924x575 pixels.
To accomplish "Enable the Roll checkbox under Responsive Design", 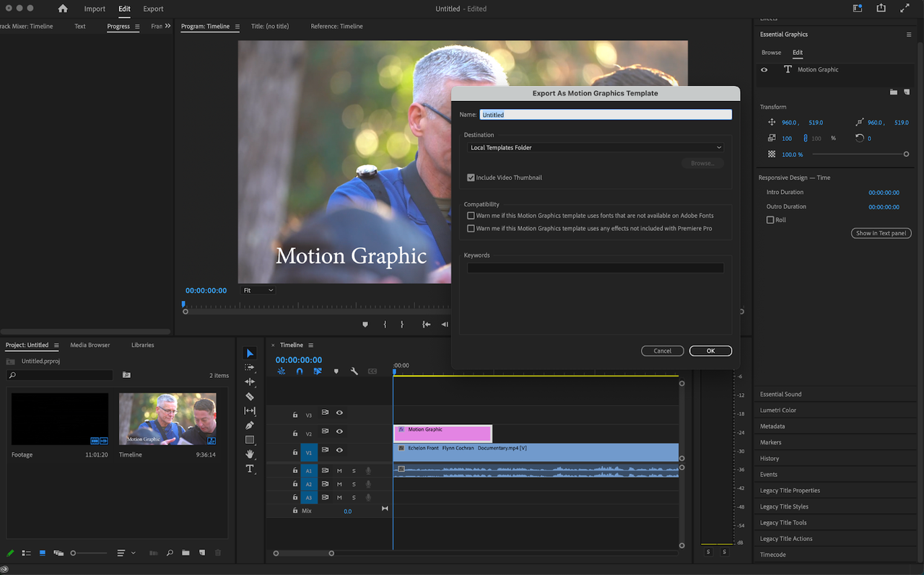I will (771, 219).
